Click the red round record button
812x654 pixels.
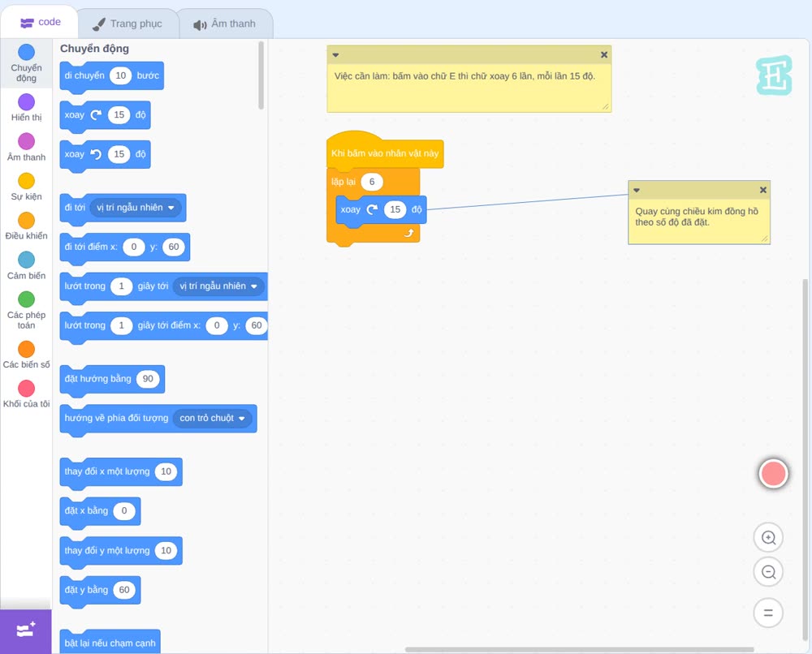tap(773, 473)
